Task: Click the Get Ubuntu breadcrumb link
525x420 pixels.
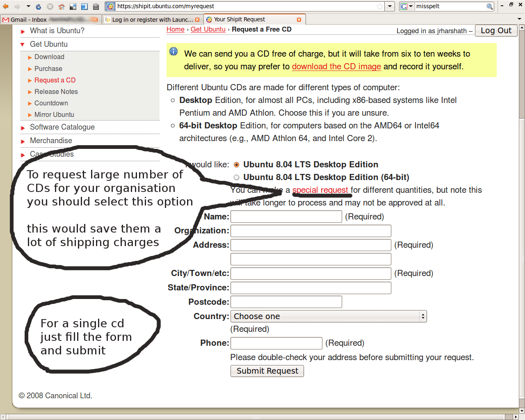Action: pos(208,30)
